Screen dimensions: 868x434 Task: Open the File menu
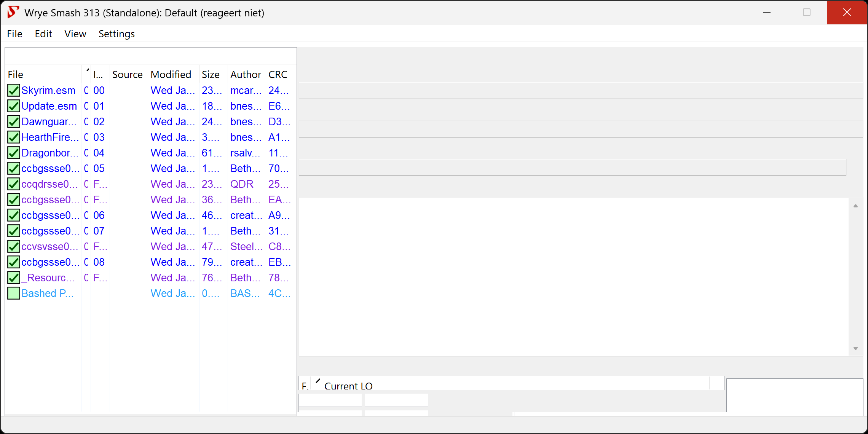point(15,34)
